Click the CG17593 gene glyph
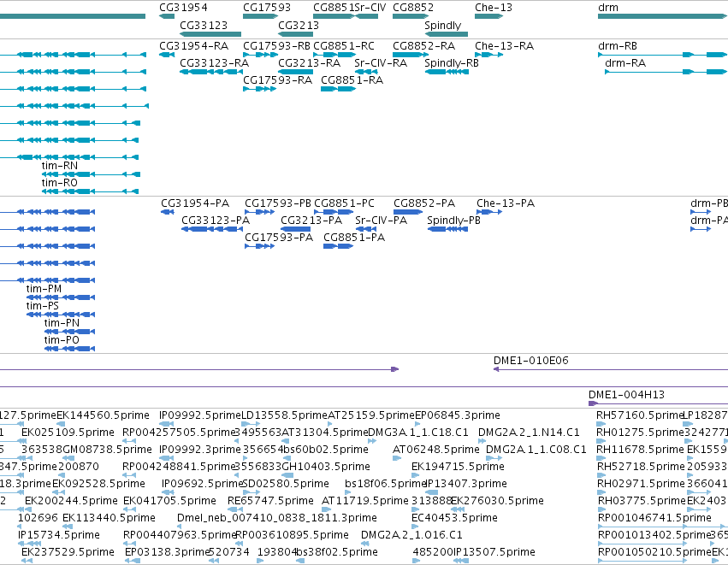This screenshot has width=728, height=565. [x=260, y=16]
